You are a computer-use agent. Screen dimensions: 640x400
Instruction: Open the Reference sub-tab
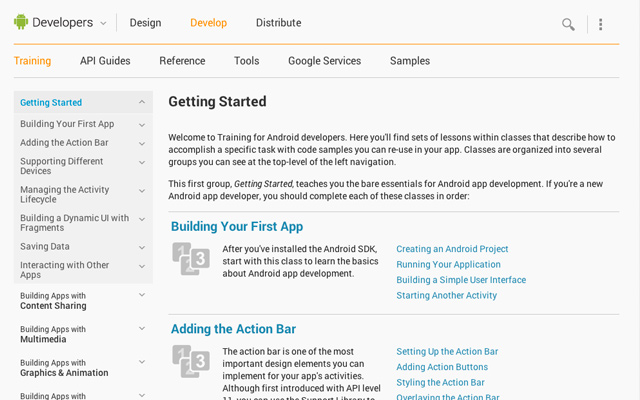182,61
